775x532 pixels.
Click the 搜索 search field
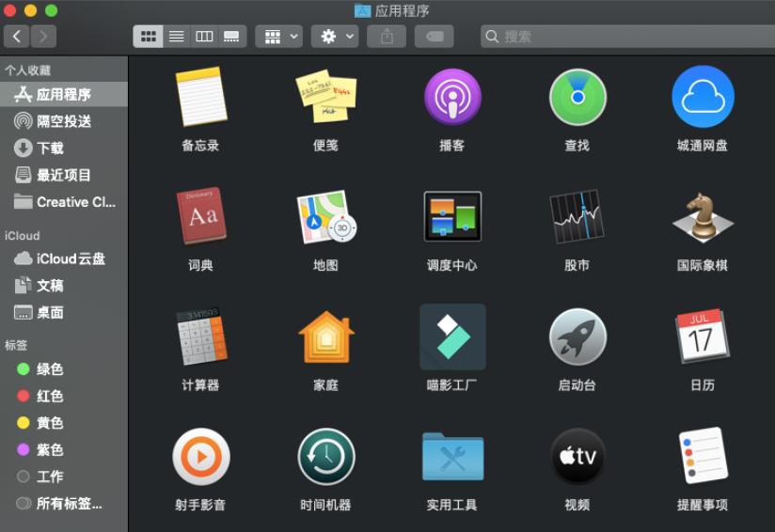627,37
